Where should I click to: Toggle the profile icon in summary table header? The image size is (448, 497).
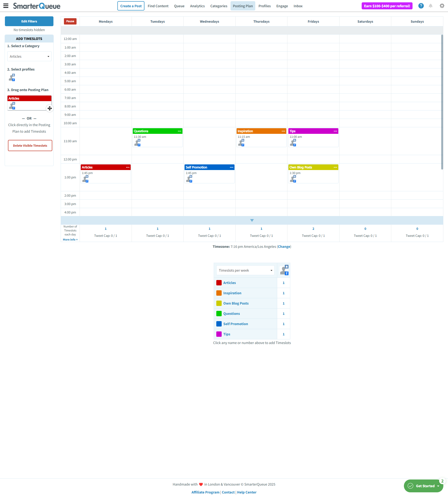tap(284, 270)
